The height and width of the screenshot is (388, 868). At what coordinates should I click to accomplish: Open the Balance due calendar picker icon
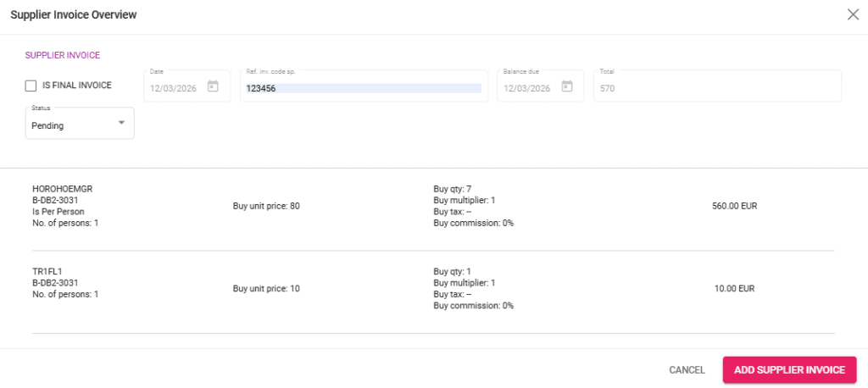click(567, 86)
